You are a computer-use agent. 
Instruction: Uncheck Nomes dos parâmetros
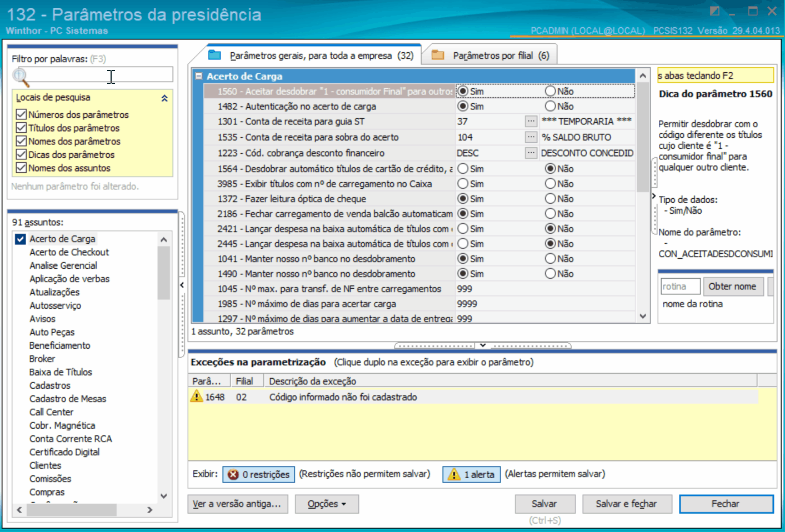(x=21, y=141)
